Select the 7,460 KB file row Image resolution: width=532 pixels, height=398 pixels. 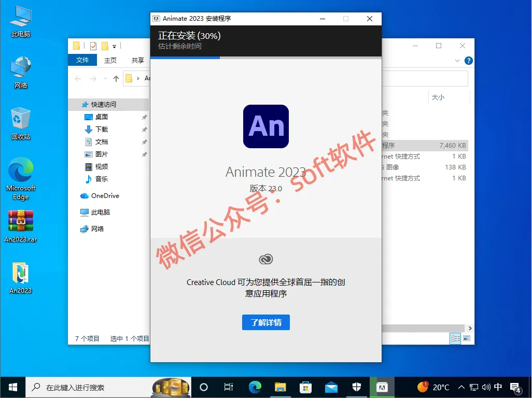coord(425,146)
